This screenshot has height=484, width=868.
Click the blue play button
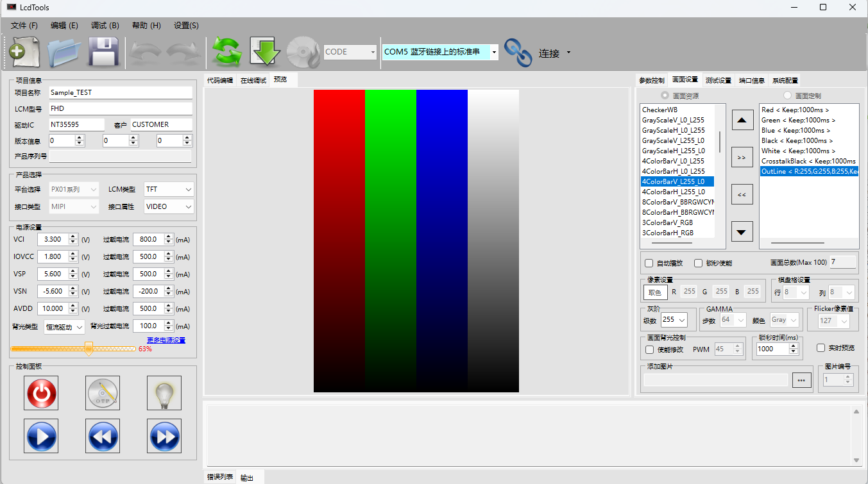click(x=41, y=436)
